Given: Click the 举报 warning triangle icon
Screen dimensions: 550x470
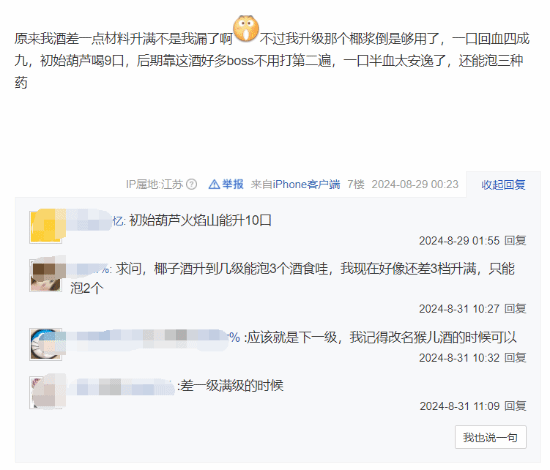Looking at the screenshot, I should coord(214,184).
